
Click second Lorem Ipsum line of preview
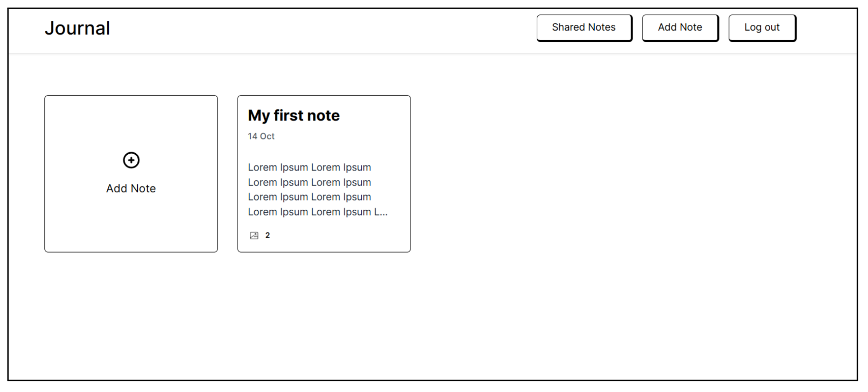click(x=309, y=182)
